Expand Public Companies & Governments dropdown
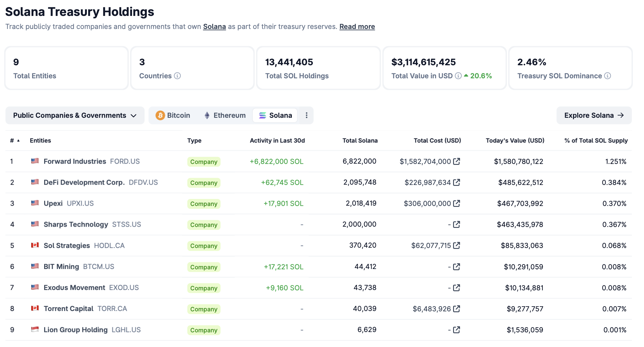This screenshot has height=347, width=644. (x=75, y=115)
